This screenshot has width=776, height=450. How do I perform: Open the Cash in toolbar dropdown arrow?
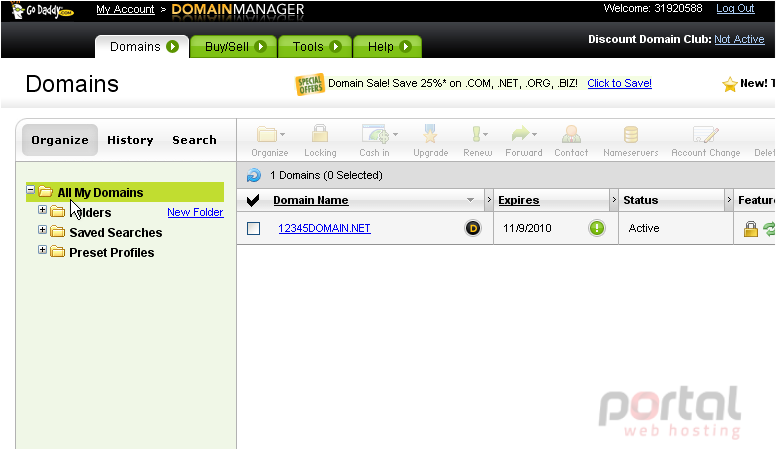coord(395,134)
